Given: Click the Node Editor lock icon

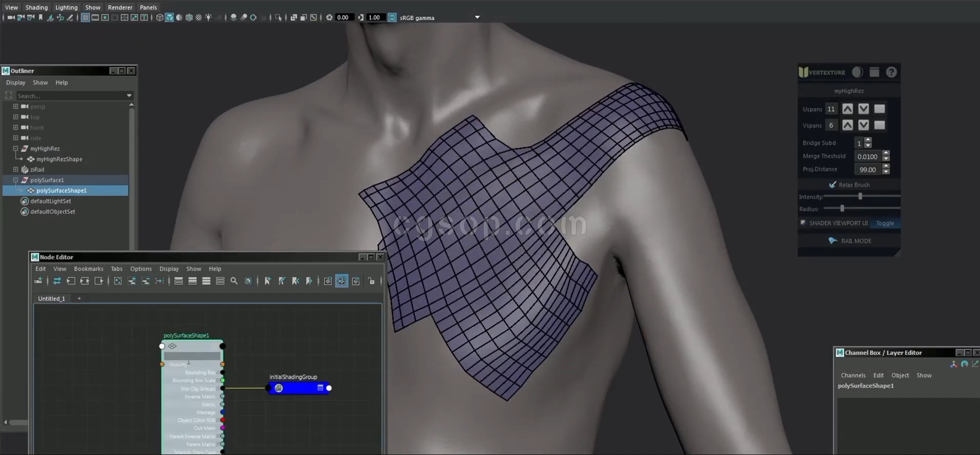Looking at the screenshot, I should [x=371, y=281].
